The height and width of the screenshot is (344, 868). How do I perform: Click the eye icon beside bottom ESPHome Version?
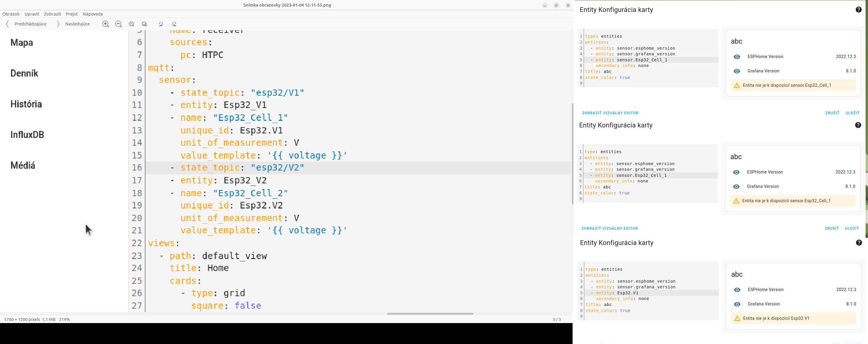737,290
